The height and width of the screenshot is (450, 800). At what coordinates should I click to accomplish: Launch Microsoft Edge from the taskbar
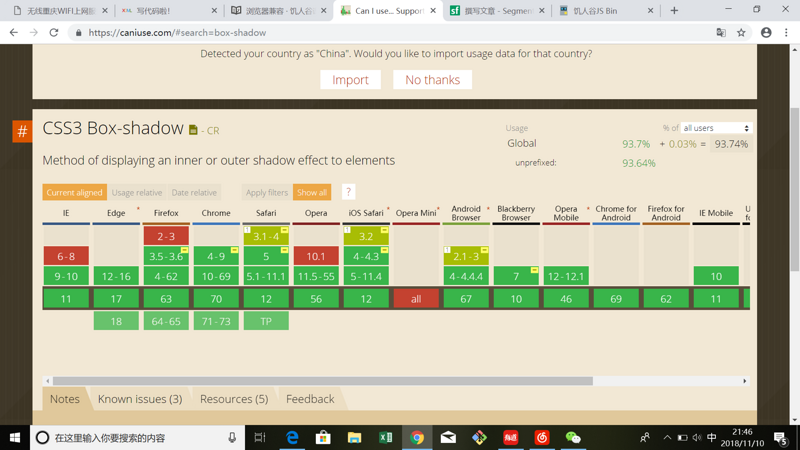(292, 438)
